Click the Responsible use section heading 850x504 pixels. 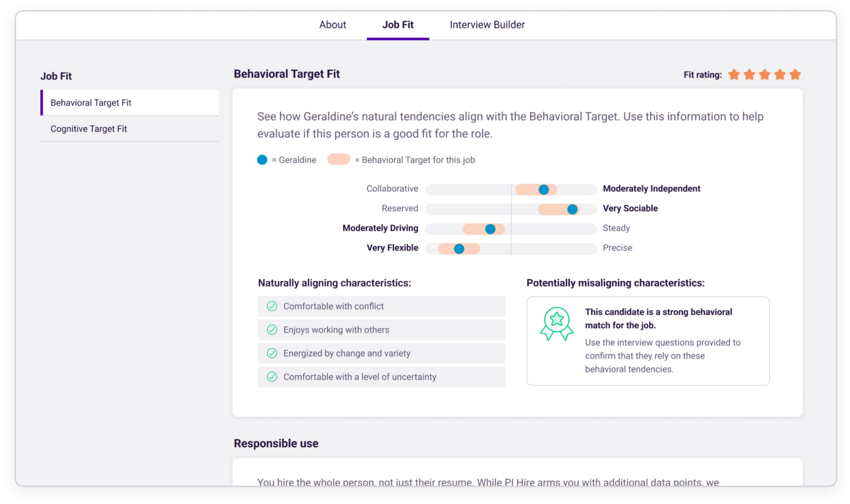276,443
